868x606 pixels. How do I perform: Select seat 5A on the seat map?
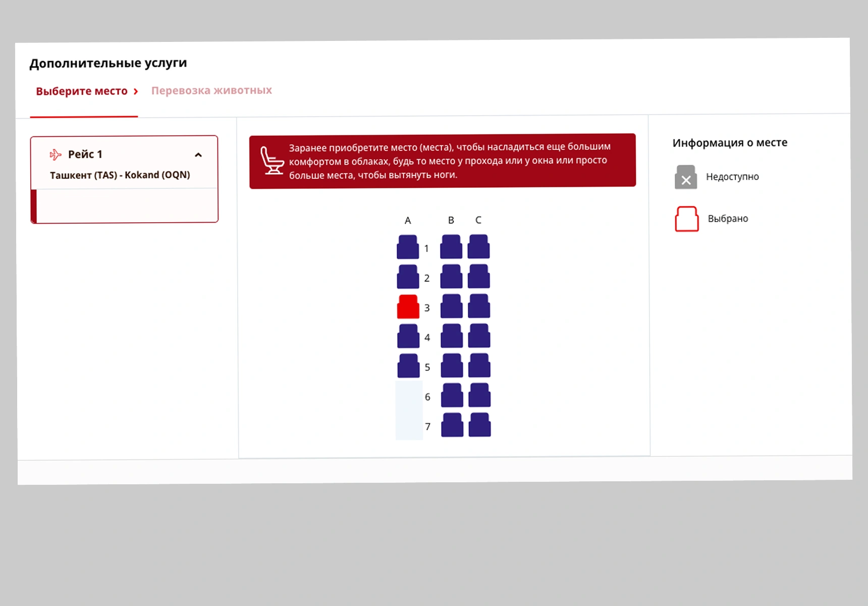[x=409, y=366]
